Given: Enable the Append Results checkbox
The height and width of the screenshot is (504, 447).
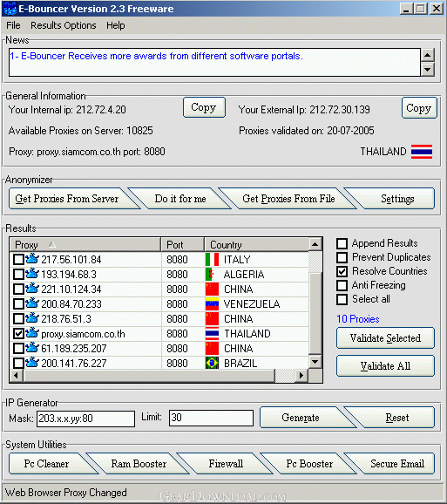Looking at the screenshot, I should tap(342, 243).
